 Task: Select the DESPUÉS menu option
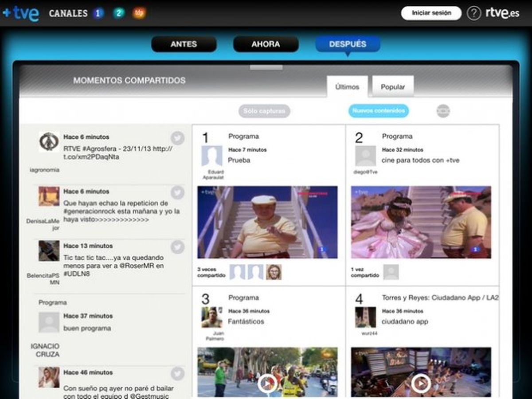[x=347, y=44]
